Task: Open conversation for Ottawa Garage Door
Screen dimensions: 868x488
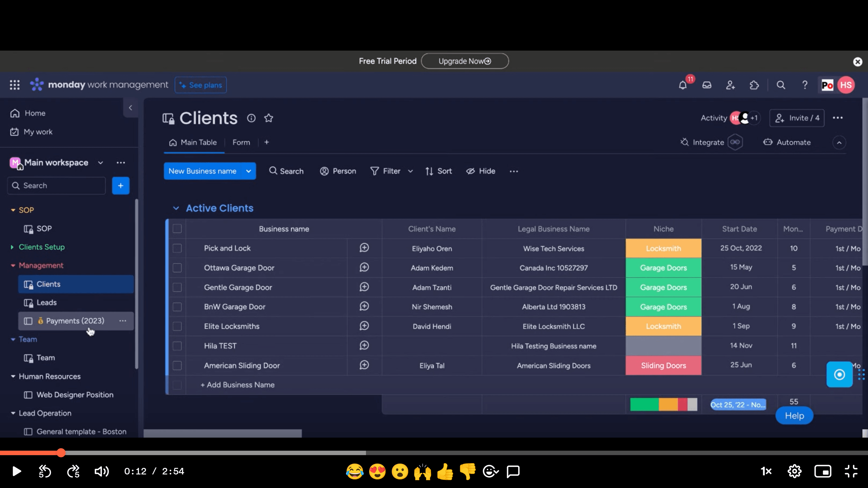Action: [x=364, y=267]
